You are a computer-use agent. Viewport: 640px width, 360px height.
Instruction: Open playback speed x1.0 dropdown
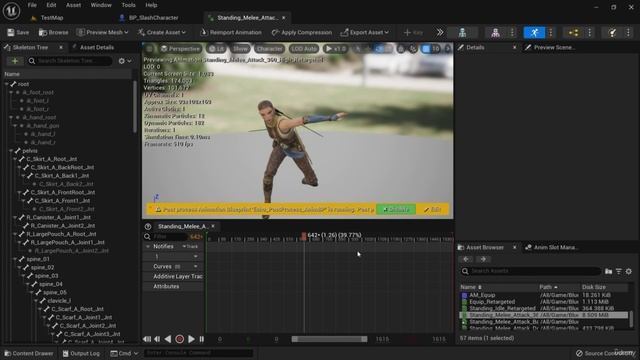[x=335, y=49]
